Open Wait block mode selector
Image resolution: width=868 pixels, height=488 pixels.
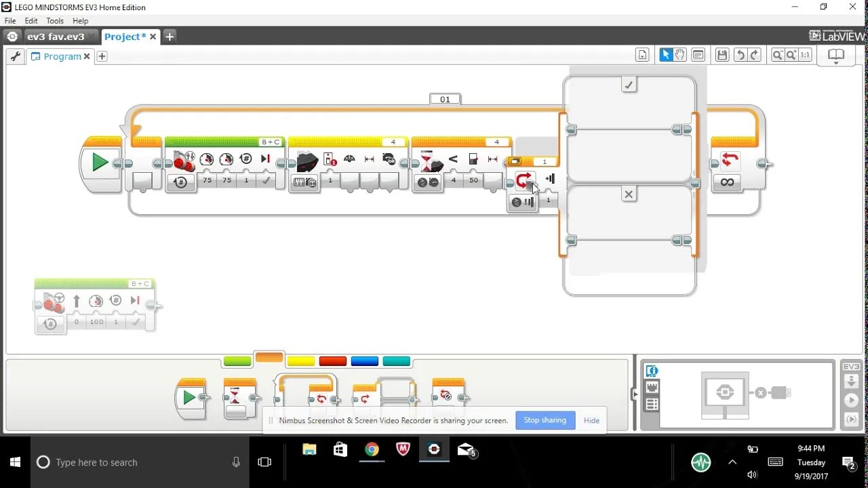[x=427, y=182]
